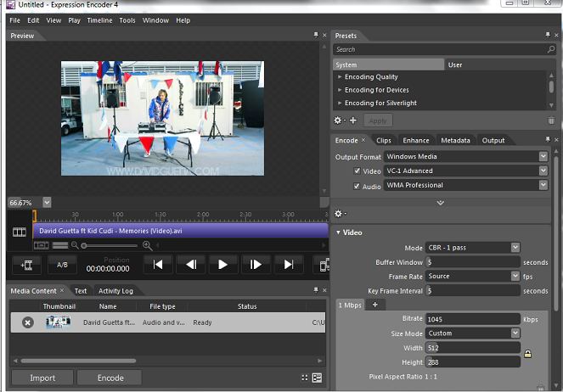Toggle the width-height aspect lock icon
The width and height of the screenshot is (563, 392).
(x=527, y=354)
